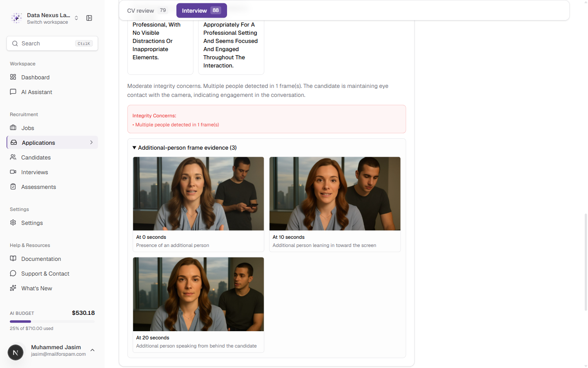This screenshot has width=588, height=368.
Task: Click the Settings gear icon
Action: [x=13, y=222]
